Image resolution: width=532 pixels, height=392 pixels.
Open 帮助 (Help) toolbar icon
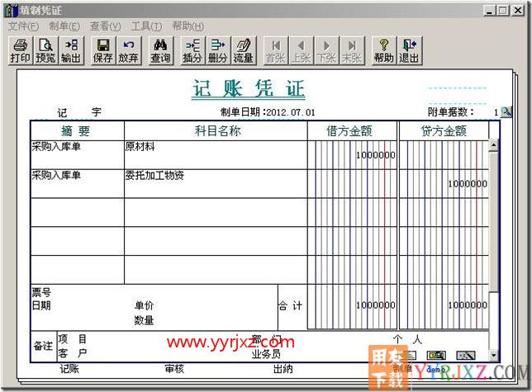[384, 51]
